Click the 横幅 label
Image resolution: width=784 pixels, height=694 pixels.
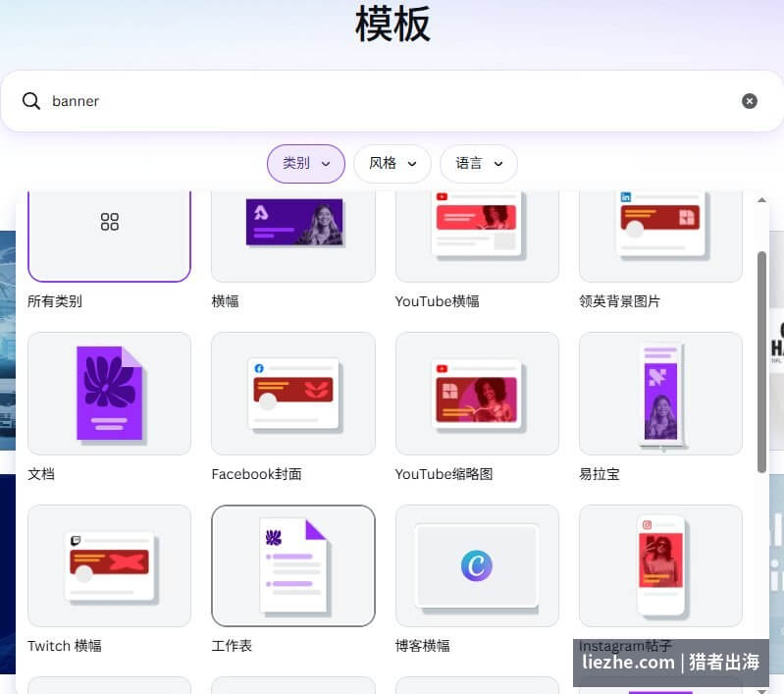(x=225, y=301)
